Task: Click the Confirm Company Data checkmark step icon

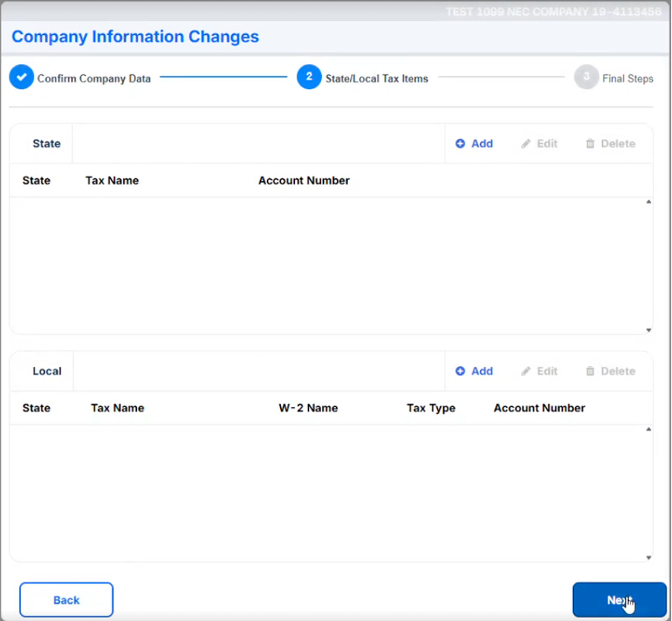Action: tap(22, 77)
